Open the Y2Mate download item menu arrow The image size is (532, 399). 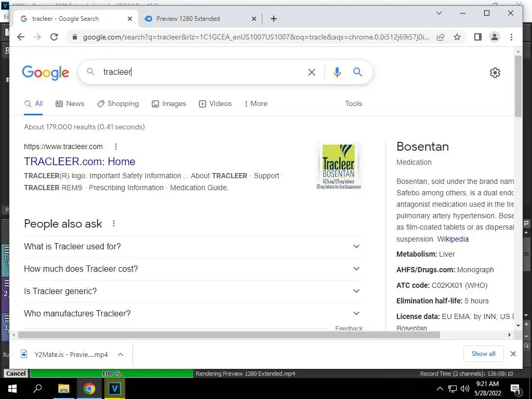pos(121,354)
